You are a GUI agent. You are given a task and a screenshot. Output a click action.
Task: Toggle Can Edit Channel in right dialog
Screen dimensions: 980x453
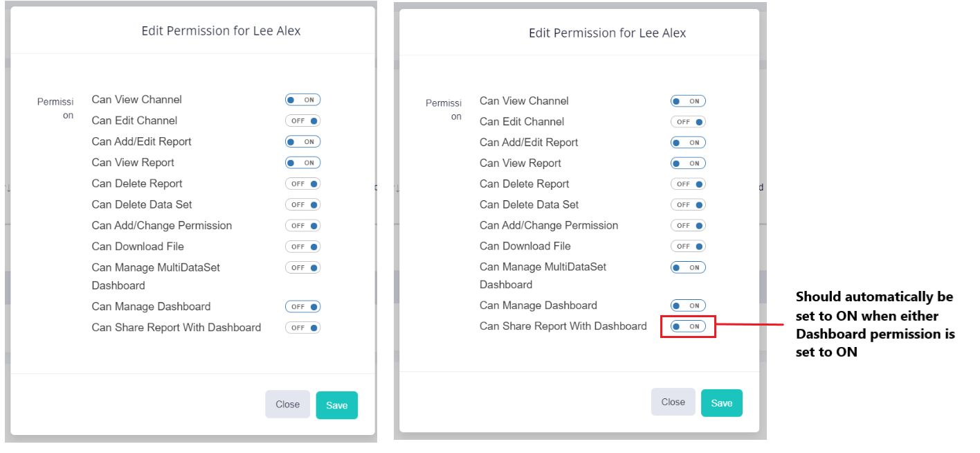688,122
